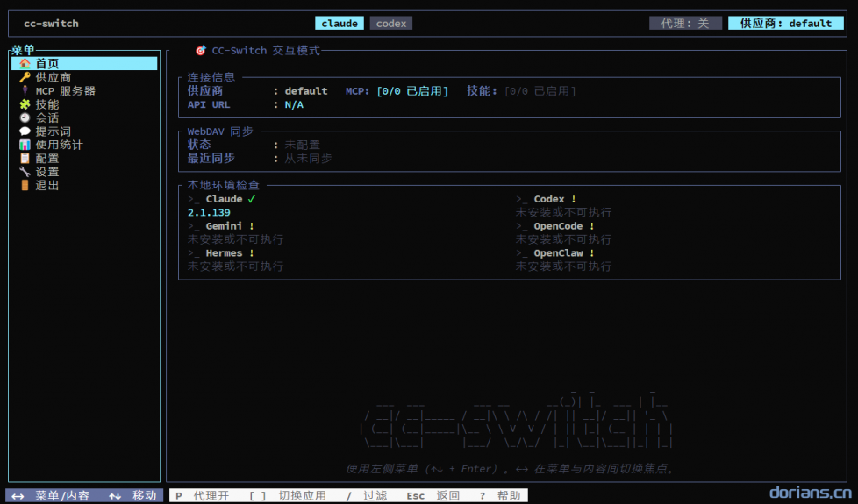Click the plug icon beside MCP 服务器
The width and height of the screenshot is (858, 504).
click(x=25, y=91)
